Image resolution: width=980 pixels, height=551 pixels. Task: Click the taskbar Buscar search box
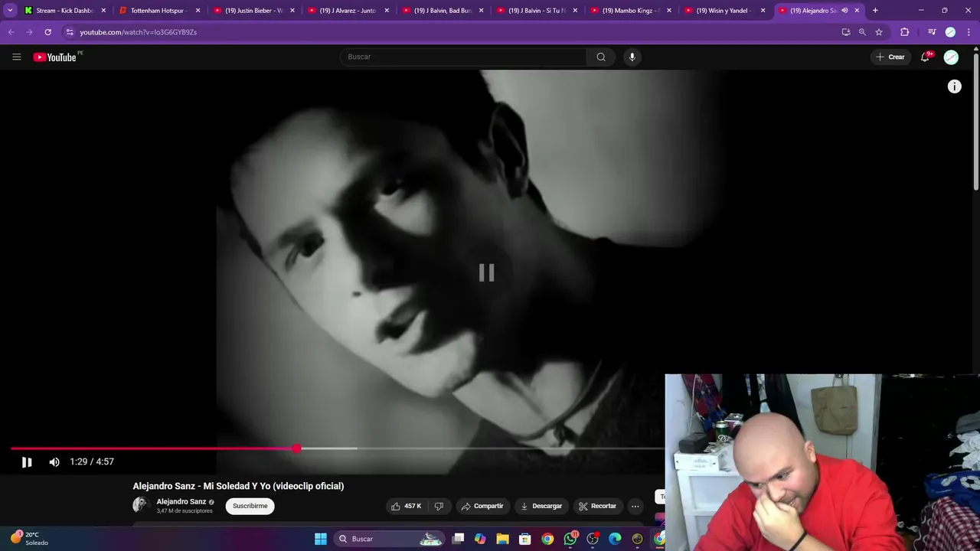[390, 539]
